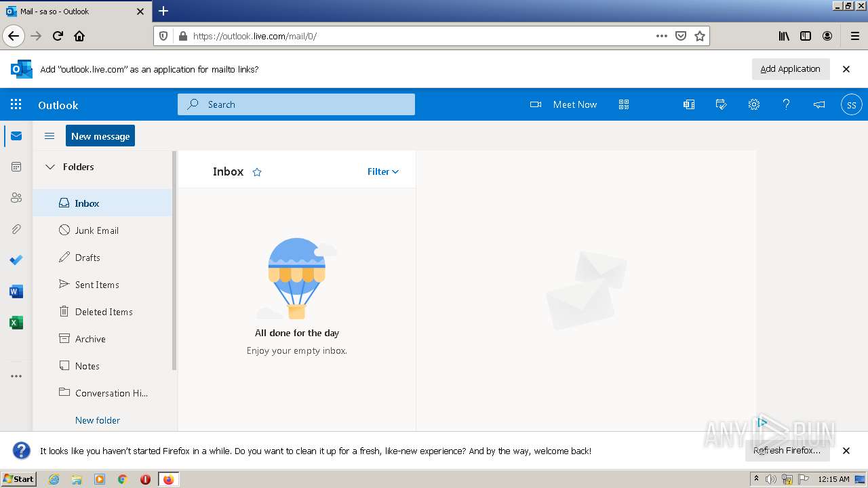
Task: Click the URL address bar
Action: click(420, 36)
